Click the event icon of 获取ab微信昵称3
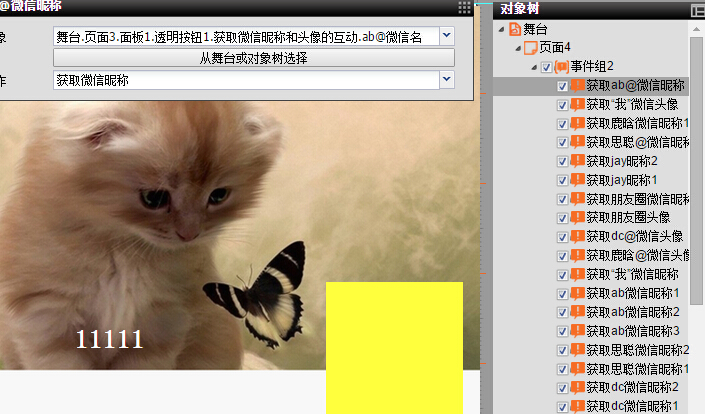This screenshot has height=414, width=705. click(577, 331)
